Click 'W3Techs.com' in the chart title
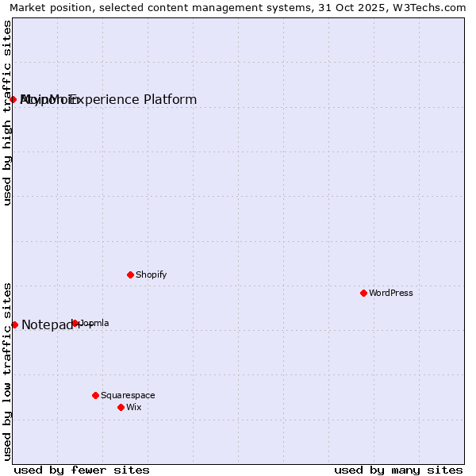 pyautogui.click(x=434, y=8)
